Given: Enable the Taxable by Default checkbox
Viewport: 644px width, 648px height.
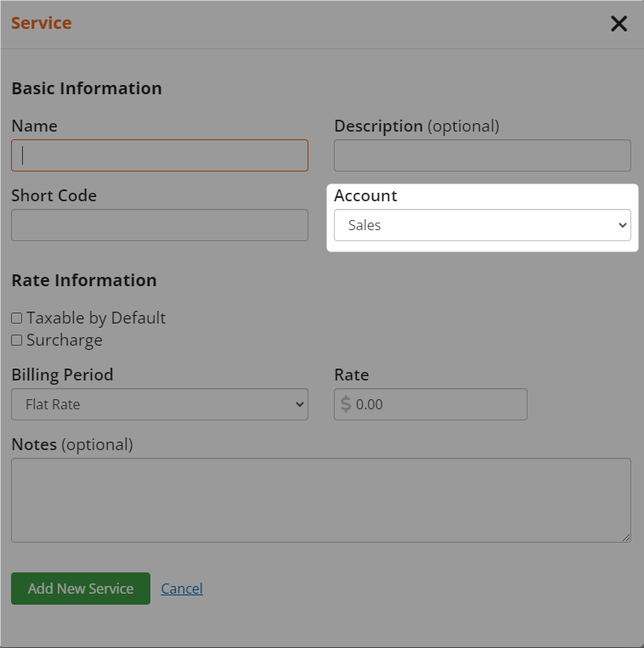Looking at the screenshot, I should [16, 318].
